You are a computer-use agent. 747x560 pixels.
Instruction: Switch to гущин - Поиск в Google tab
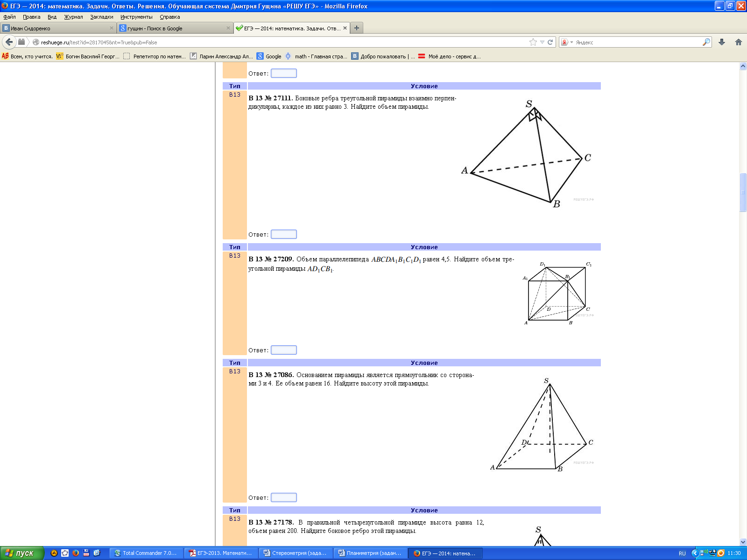click(175, 28)
